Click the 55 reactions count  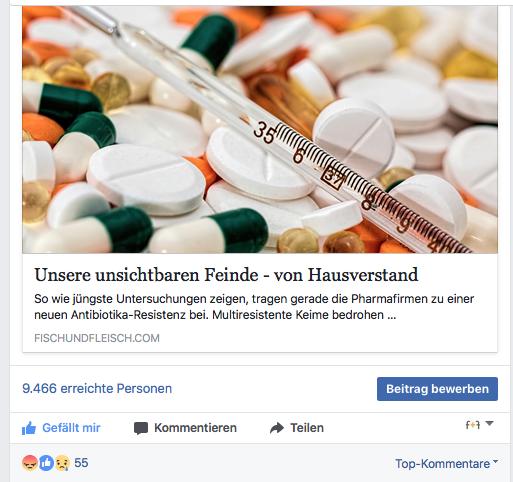click(x=81, y=463)
